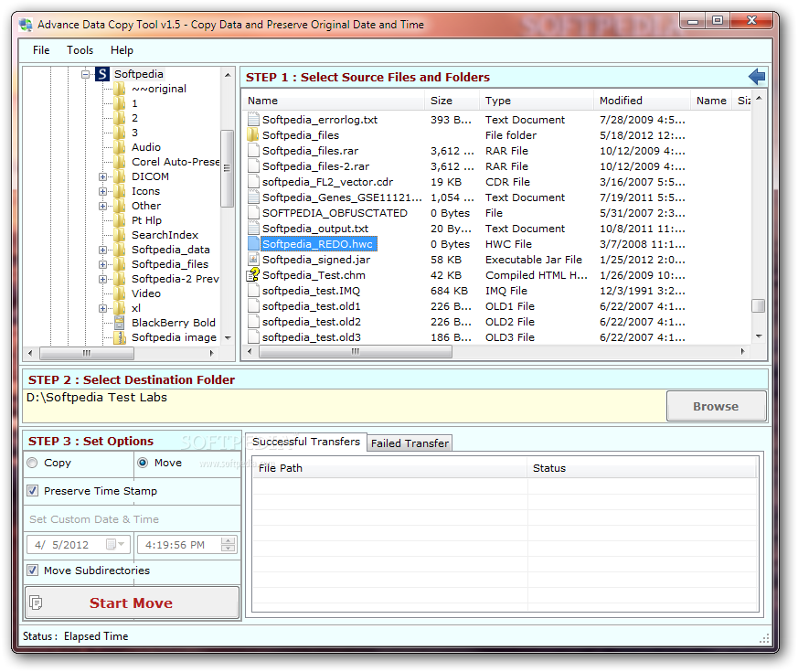Click the Softpedia_REDO.hwc file icon
This screenshot has width=798, height=672.
coord(253,244)
